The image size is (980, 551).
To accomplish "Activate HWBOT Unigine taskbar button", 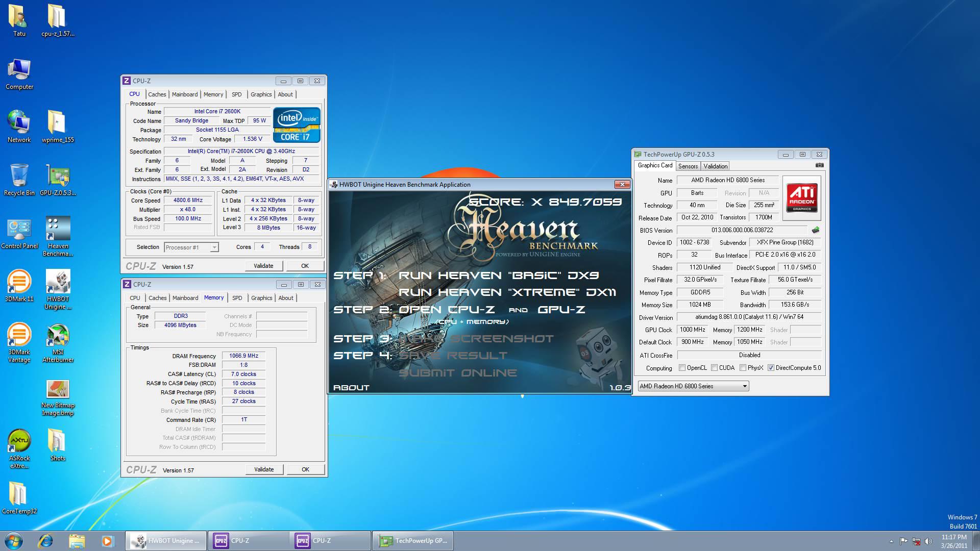I will point(166,541).
